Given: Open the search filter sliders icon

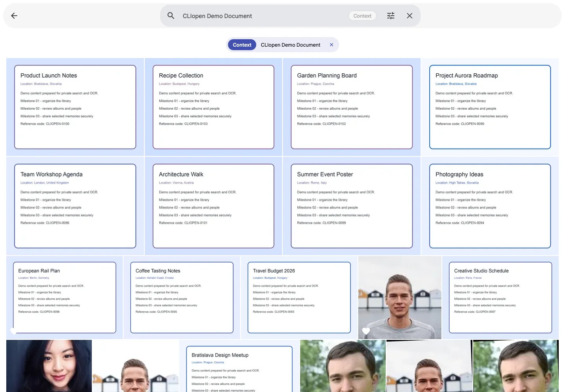Looking at the screenshot, I should point(391,16).
